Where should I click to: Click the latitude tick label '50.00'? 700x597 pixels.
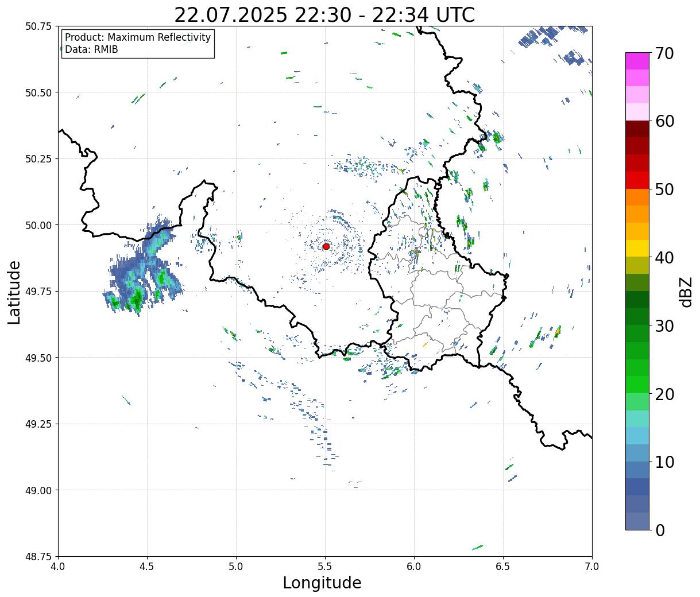[x=38, y=225]
